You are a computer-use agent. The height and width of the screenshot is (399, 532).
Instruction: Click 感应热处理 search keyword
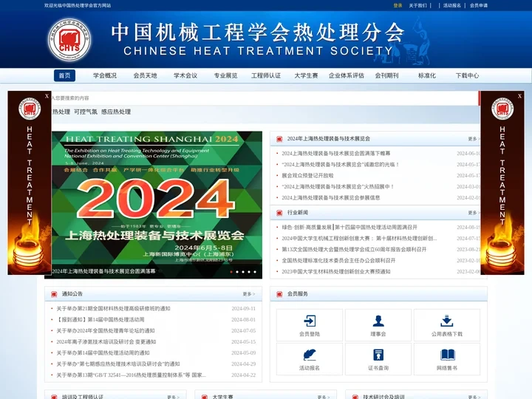tap(116, 112)
